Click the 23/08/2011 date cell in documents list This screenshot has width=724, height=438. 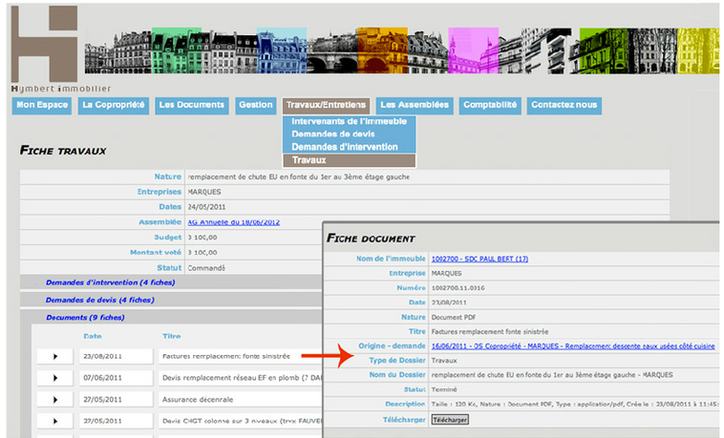(116, 356)
